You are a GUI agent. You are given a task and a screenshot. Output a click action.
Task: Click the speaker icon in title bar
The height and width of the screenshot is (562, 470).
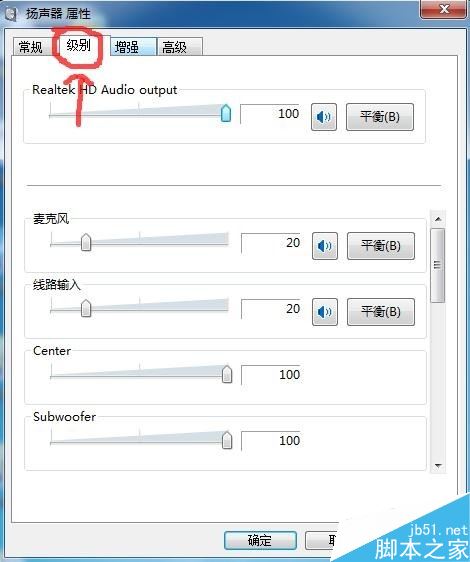click(x=11, y=14)
